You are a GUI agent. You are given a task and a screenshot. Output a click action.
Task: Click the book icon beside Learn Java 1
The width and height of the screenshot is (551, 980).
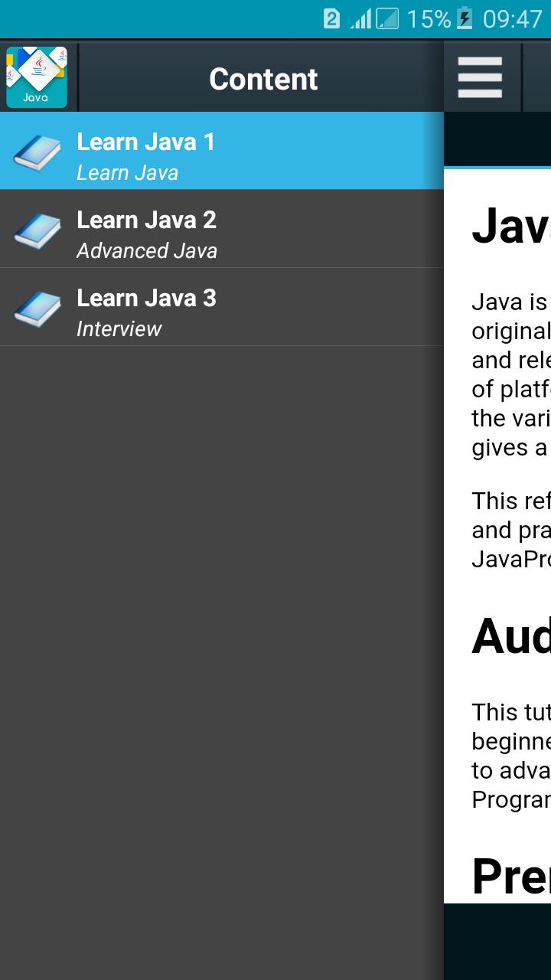click(37, 152)
